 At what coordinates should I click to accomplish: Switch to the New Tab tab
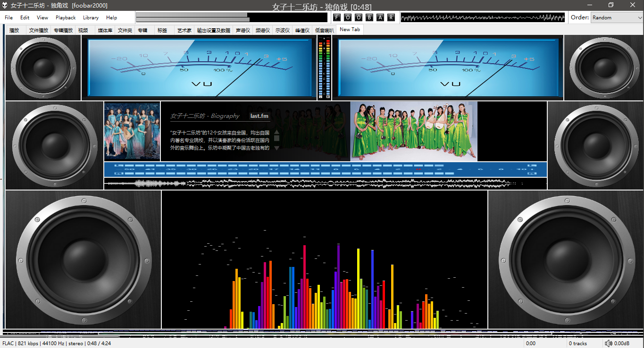350,29
